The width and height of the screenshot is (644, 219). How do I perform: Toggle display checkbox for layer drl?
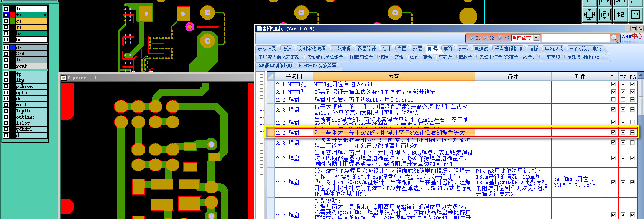point(6,48)
